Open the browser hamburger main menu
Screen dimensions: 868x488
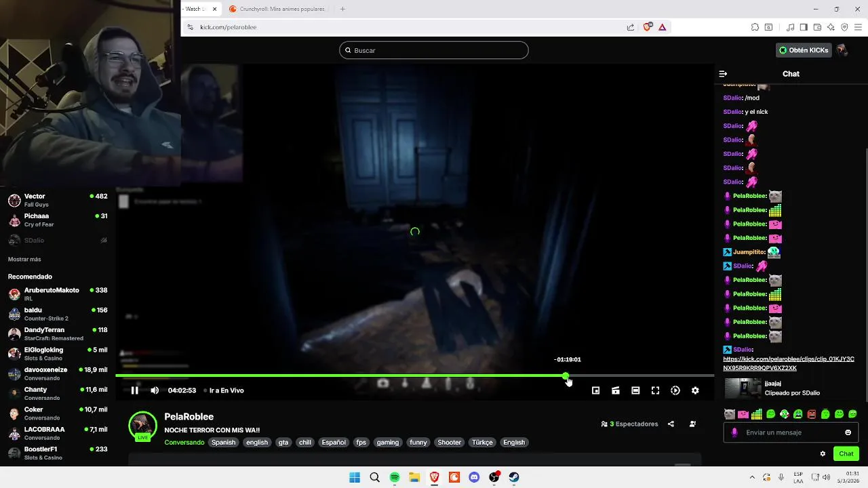tap(859, 27)
